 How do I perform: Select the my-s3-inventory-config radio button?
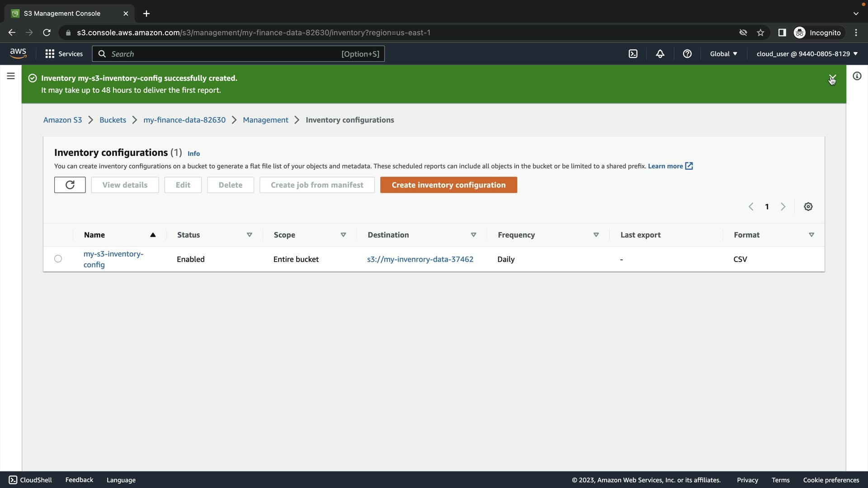(58, 259)
